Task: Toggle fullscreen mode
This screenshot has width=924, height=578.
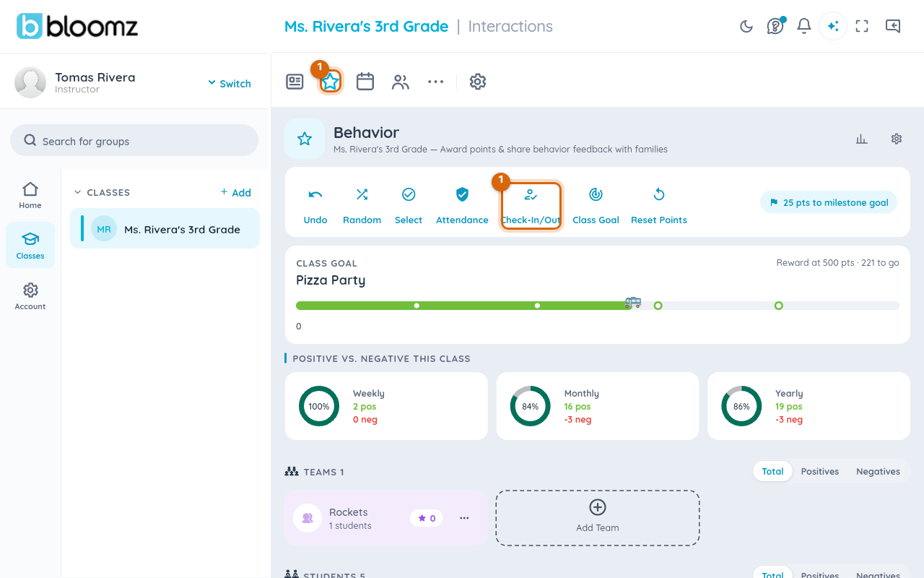Action: (862, 27)
